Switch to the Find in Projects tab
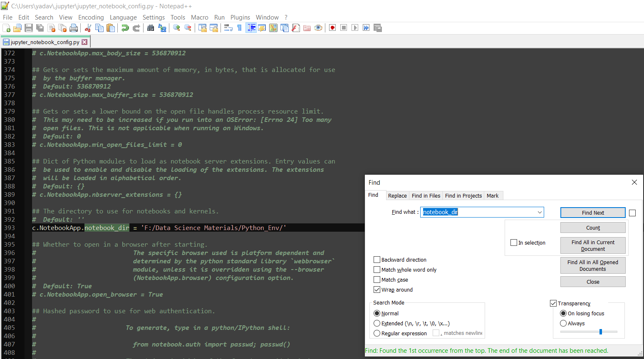This screenshot has height=359, width=644. 463,196
